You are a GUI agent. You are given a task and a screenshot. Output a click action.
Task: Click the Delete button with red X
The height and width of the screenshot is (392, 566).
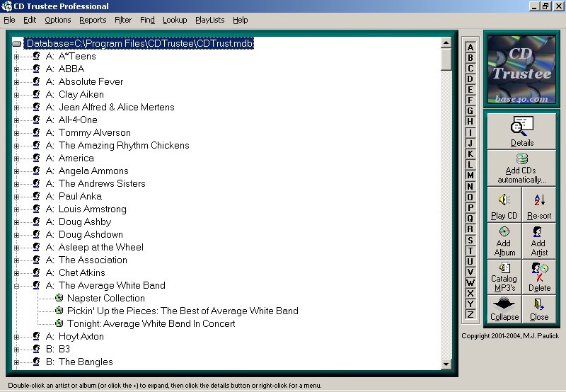point(539,277)
